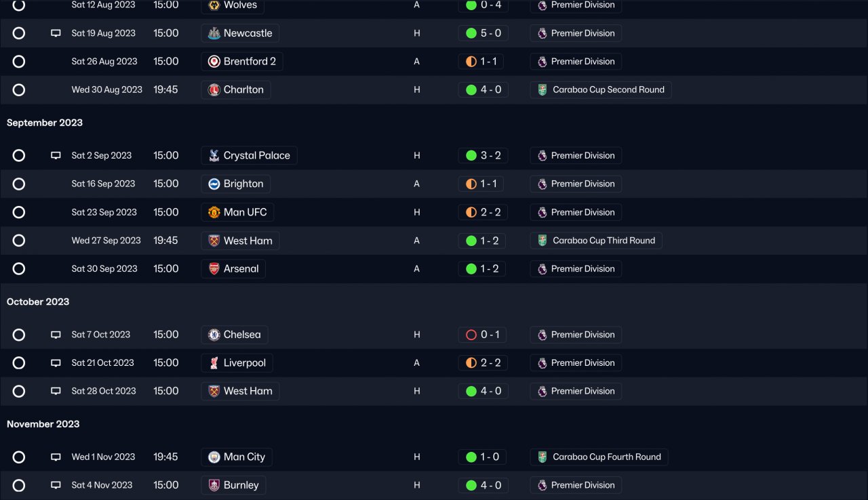Click the Liverpool club crest icon
Viewport: 868px width, 500px height.
pyautogui.click(x=214, y=363)
